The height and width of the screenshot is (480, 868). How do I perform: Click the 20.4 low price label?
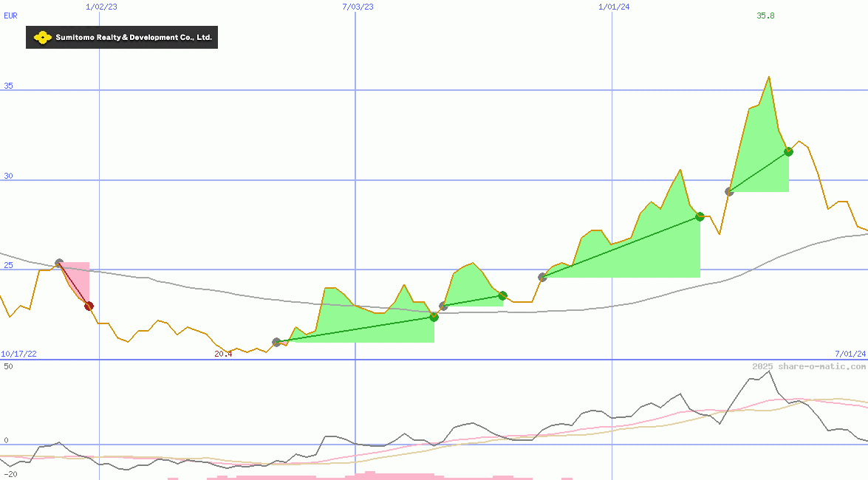223,354
